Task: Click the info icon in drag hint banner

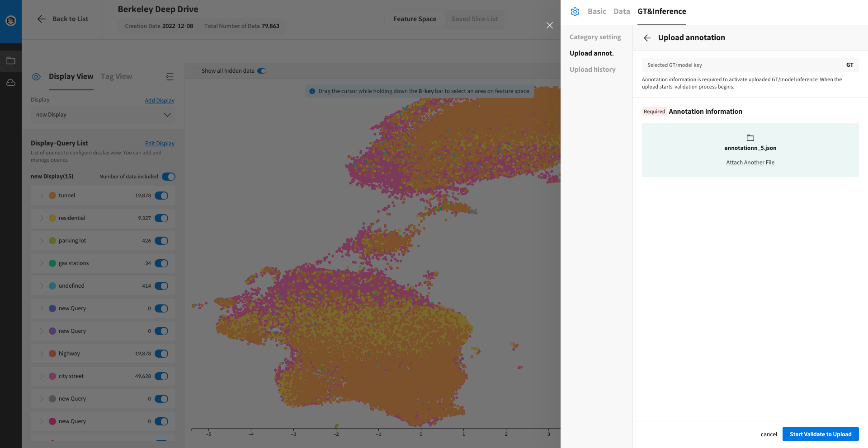Action: click(x=312, y=91)
